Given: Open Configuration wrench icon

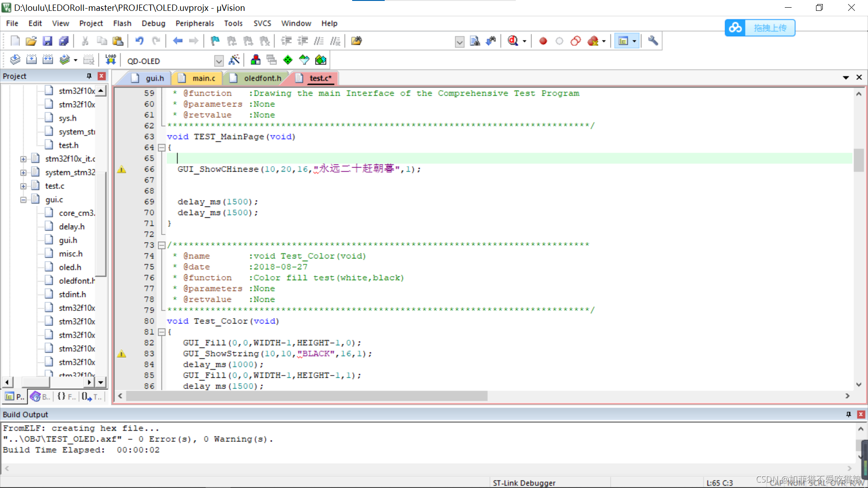Looking at the screenshot, I should [x=653, y=41].
